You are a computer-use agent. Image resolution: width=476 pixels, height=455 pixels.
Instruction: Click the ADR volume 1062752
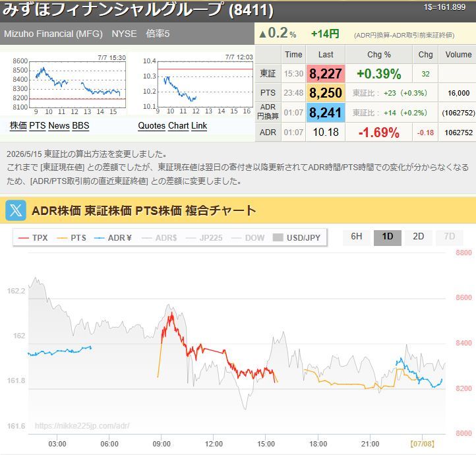pos(458,133)
